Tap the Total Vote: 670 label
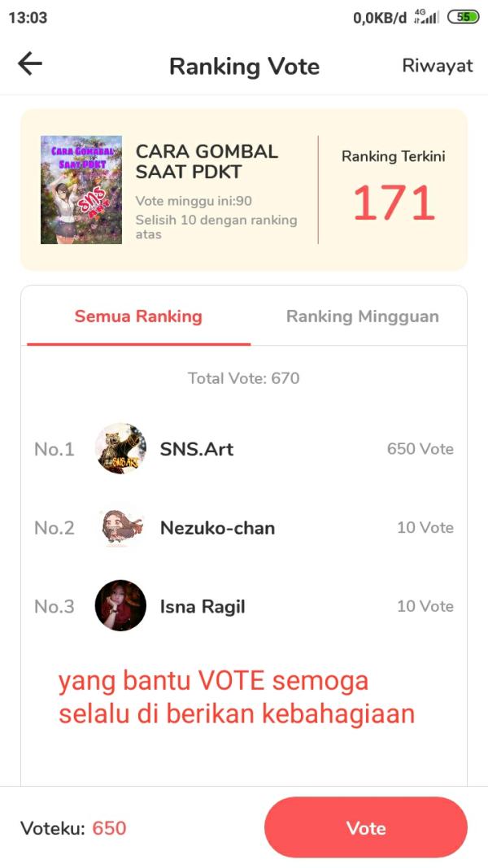488x868 pixels. [244, 378]
